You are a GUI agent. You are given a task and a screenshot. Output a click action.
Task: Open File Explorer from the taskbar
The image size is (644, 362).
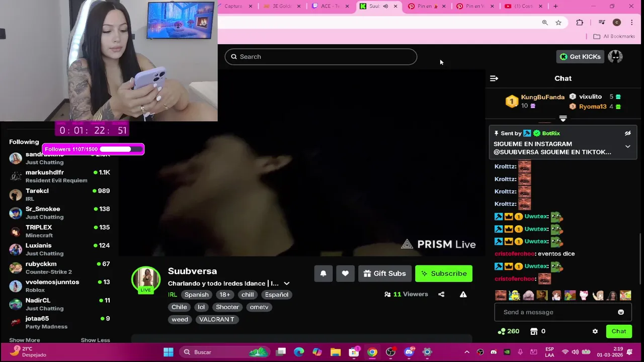tap(336, 352)
